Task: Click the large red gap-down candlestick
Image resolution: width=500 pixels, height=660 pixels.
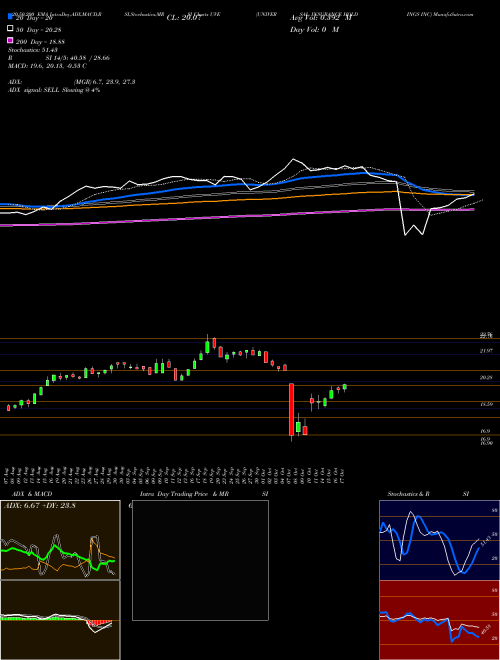Action: pyautogui.click(x=291, y=409)
